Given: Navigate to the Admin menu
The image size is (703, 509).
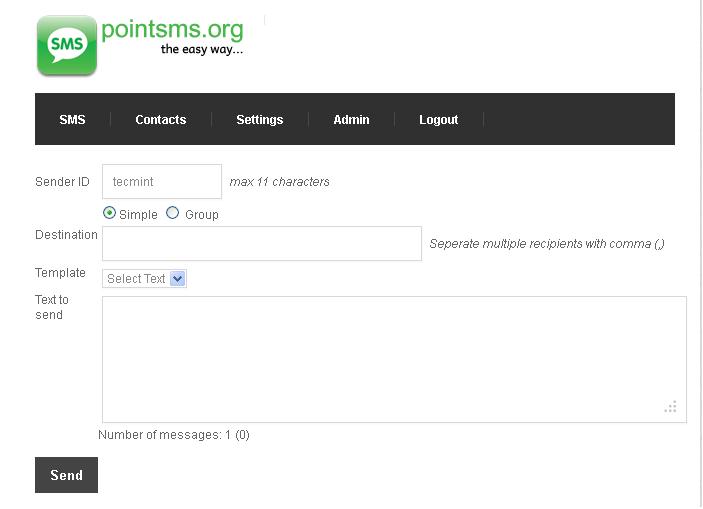Looking at the screenshot, I should click(351, 120).
